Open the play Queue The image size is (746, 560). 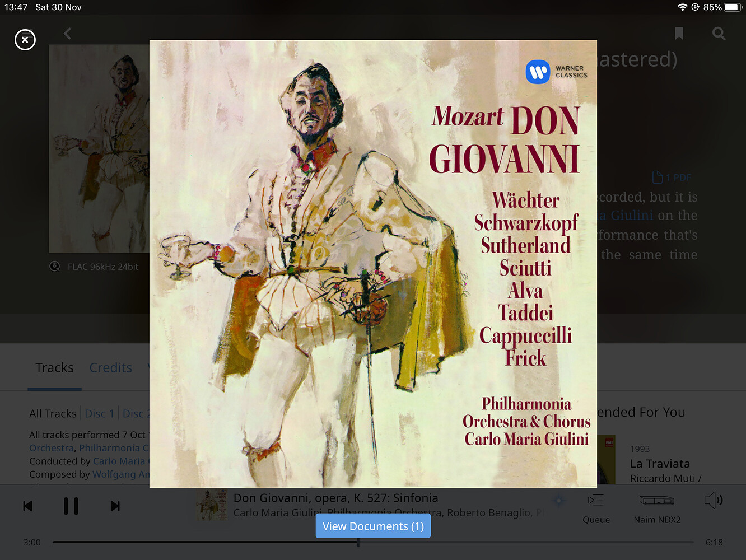click(x=596, y=508)
